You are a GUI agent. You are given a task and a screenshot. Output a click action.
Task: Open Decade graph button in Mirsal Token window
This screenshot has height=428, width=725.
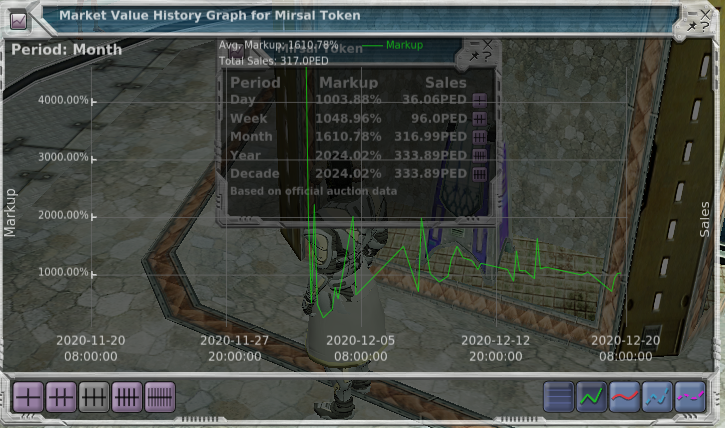click(x=479, y=174)
